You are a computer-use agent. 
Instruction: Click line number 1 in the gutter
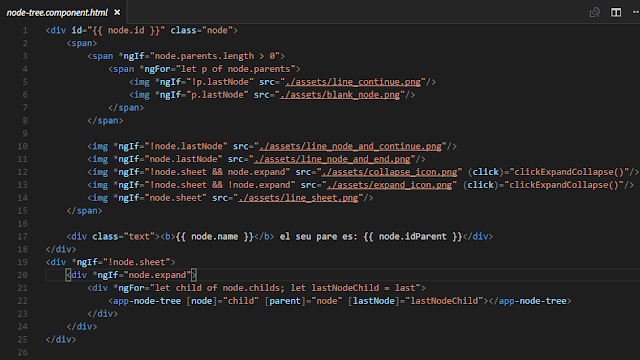[x=25, y=31]
